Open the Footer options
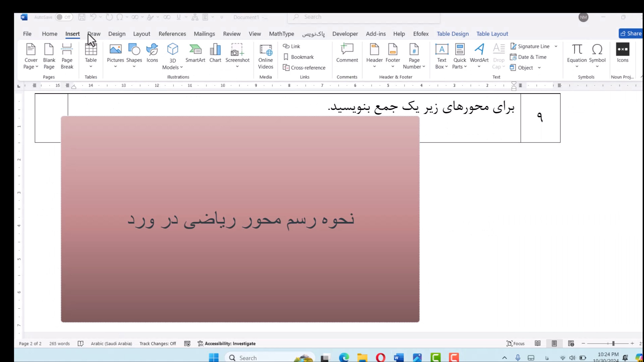Viewport: 644px width, 362px height. 392,56
